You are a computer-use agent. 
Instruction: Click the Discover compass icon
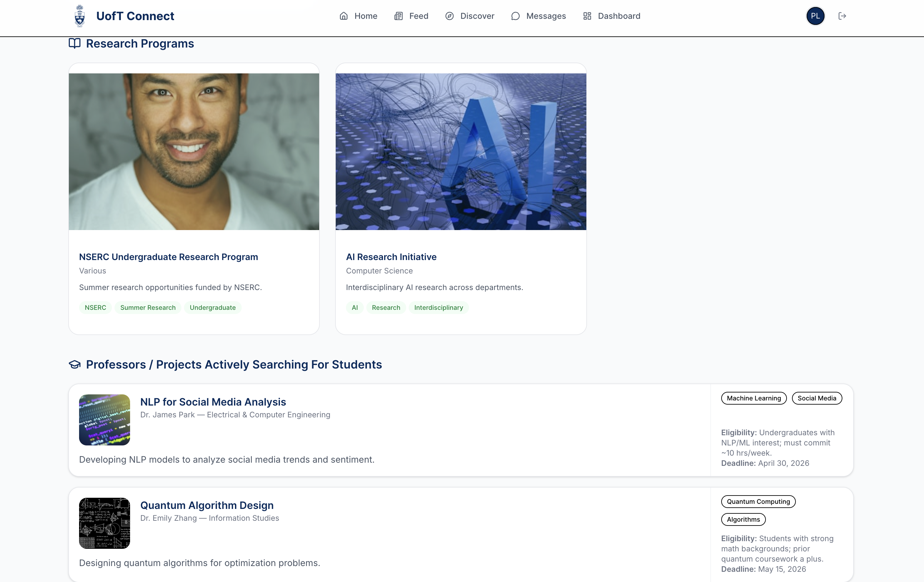(x=449, y=16)
